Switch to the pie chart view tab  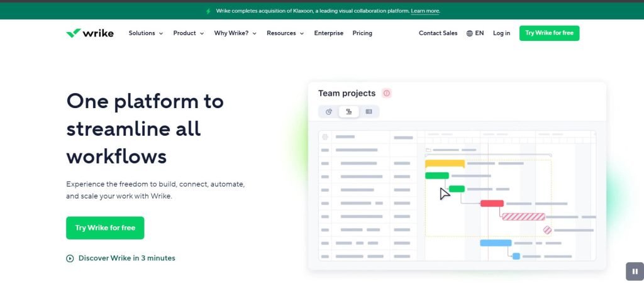coord(328,112)
